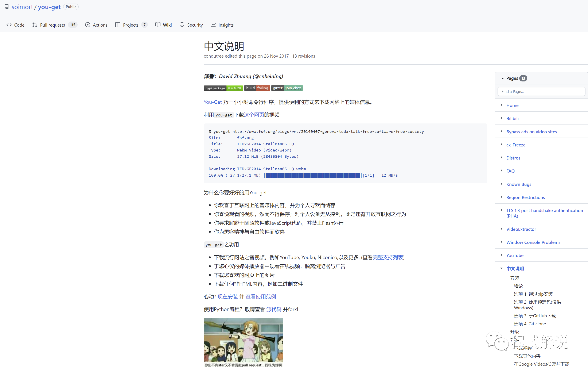
Task: Click the repository book icon beside soimort
Action: click(x=7, y=7)
